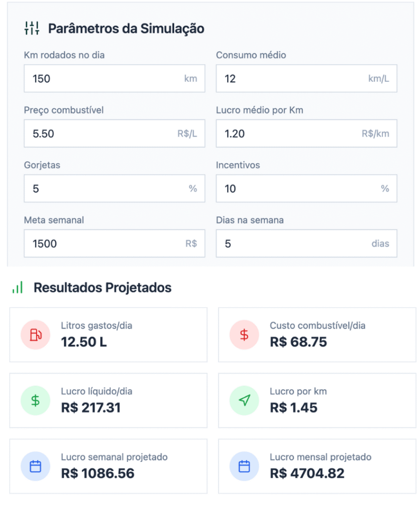Click the weekly profit calendar icon
The width and height of the screenshot is (420, 507).
36,466
